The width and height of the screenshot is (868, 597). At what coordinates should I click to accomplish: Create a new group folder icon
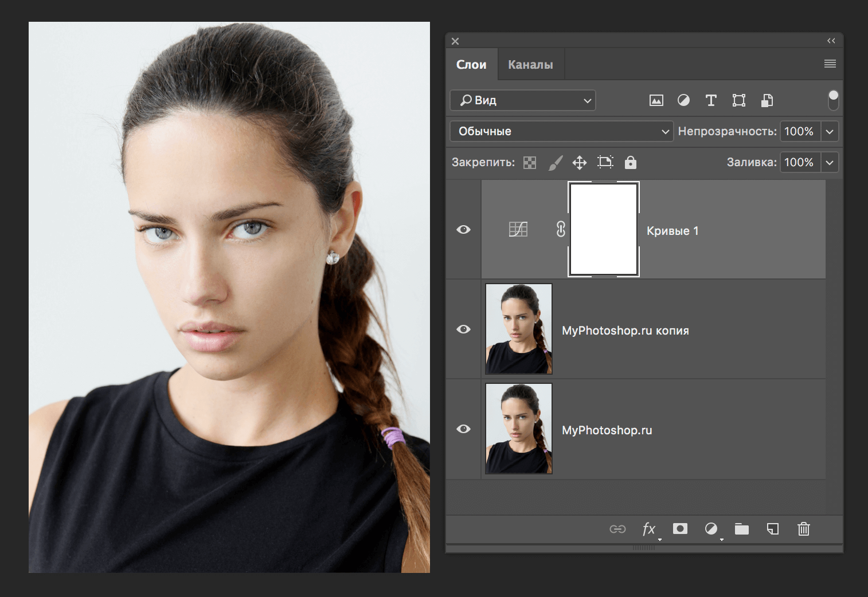pyautogui.click(x=742, y=529)
